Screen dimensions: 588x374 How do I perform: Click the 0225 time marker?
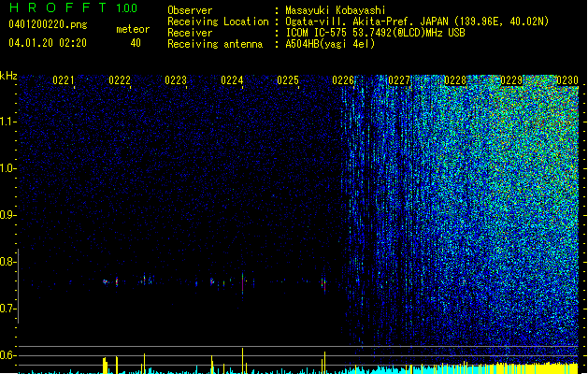(x=288, y=80)
